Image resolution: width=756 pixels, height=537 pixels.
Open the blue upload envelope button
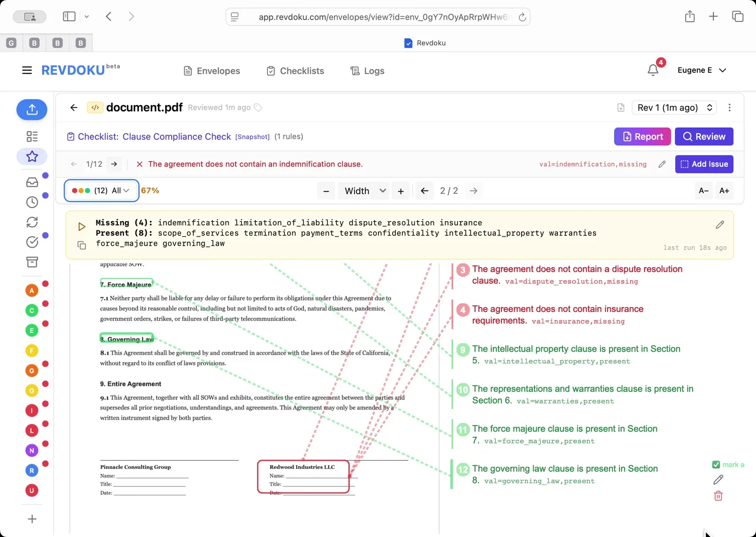click(32, 109)
